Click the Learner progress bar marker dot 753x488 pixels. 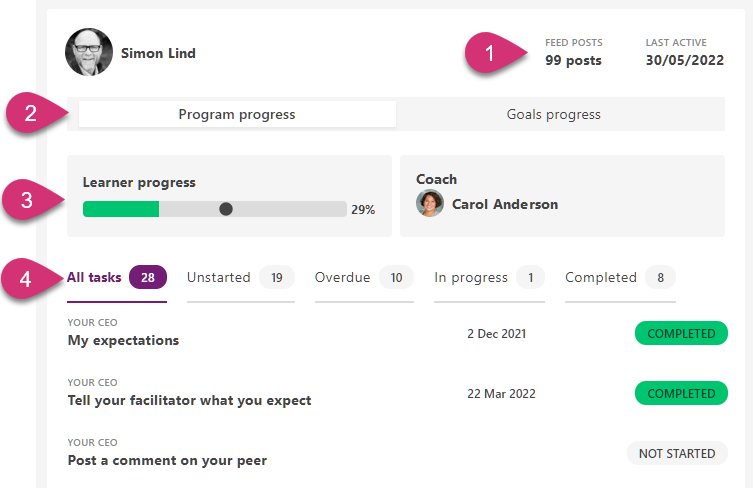pos(226,209)
